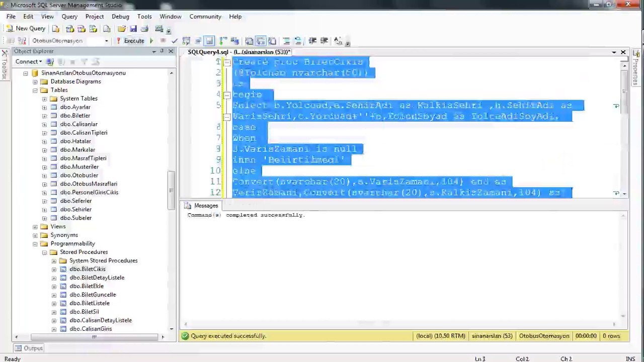Select the dbo.BiletDetayListele procedure
The width and height of the screenshot is (644, 362).
tap(97, 278)
